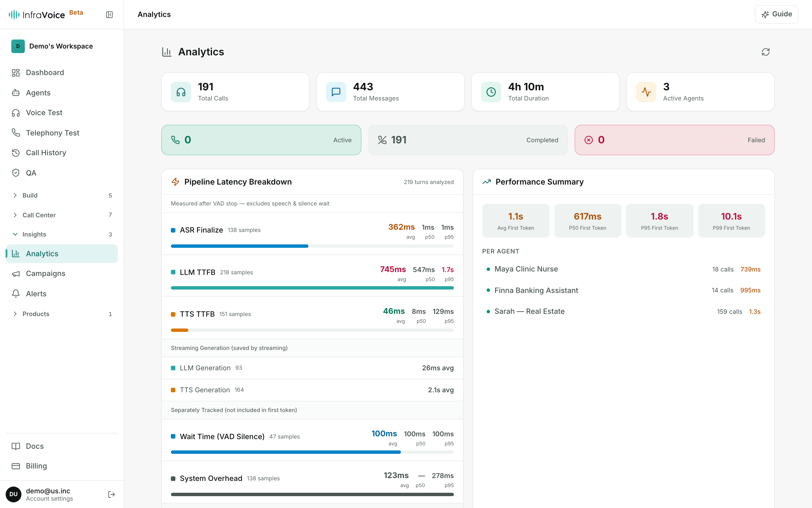
Task: Open Voice Test page
Action: [x=62, y=113]
